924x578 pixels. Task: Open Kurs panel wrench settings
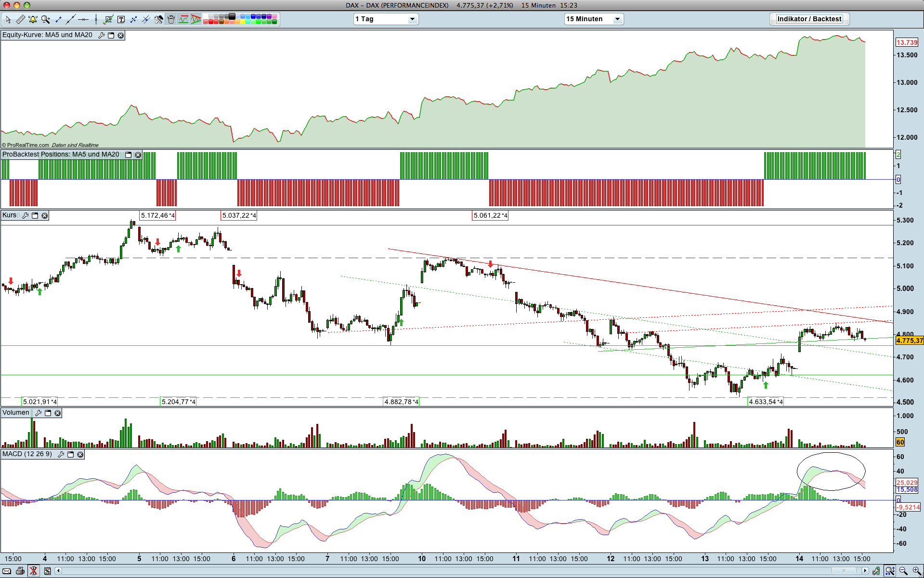(26, 215)
